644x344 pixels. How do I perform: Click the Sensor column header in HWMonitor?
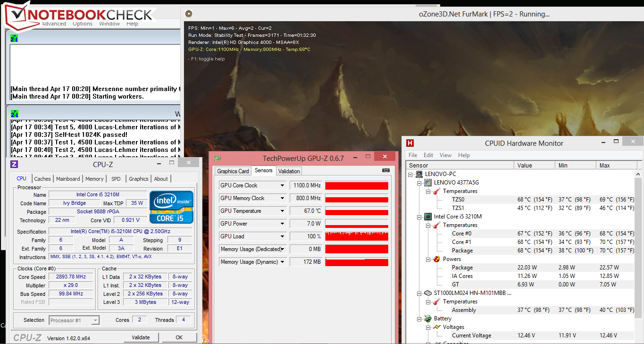click(x=460, y=166)
